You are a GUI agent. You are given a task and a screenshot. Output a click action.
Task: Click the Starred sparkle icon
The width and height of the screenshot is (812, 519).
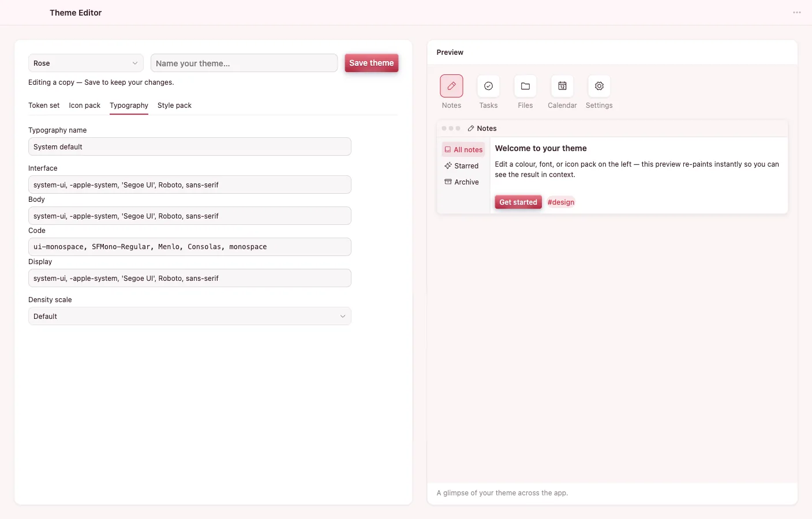448,166
